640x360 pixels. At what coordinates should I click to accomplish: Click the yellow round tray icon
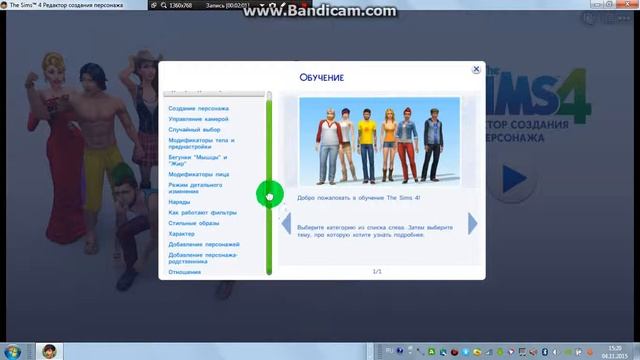click(x=477, y=352)
